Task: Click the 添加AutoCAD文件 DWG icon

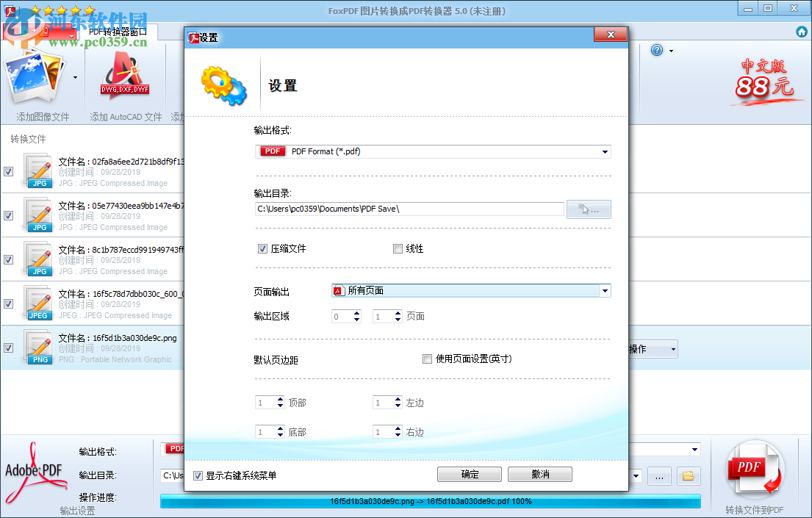Action: coord(125,73)
